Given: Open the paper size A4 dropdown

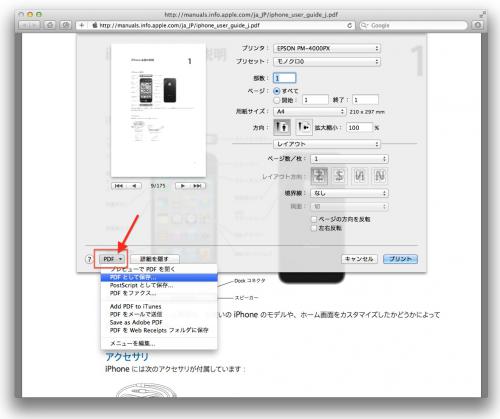Looking at the screenshot, I should pyautogui.click(x=310, y=112).
